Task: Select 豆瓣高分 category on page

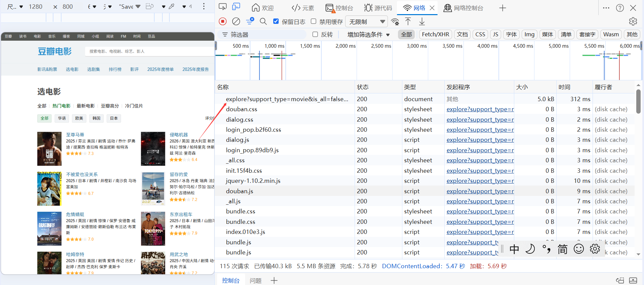Action: 110,106
